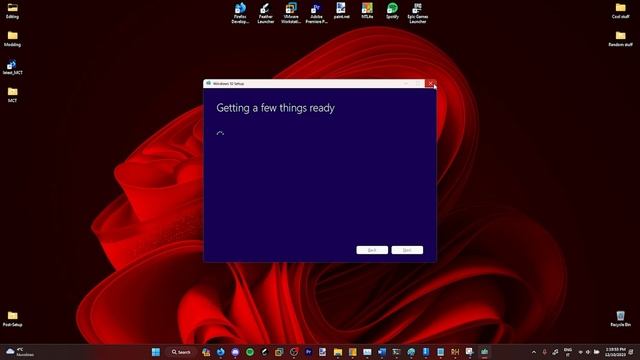Select the Random stuff folder on the desktop
Viewport: 640px width, 360px height.
(x=620, y=39)
